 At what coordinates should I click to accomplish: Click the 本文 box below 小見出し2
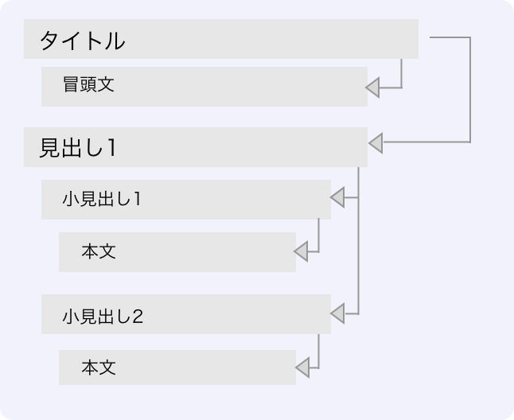pyautogui.click(x=177, y=367)
